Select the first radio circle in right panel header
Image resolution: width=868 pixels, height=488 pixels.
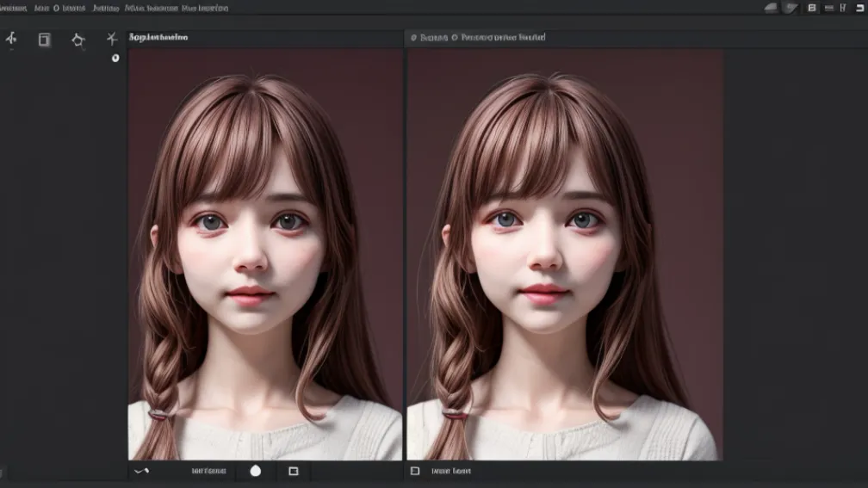pyautogui.click(x=413, y=38)
